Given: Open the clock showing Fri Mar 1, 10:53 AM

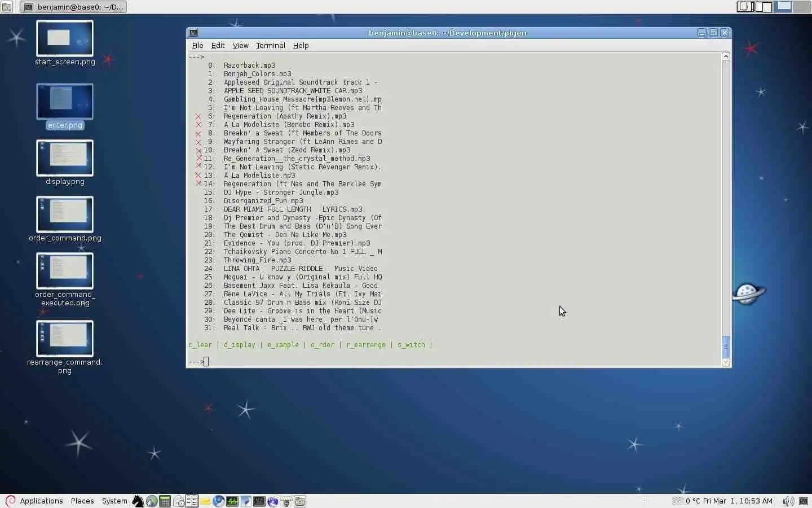Looking at the screenshot, I should [738, 501].
